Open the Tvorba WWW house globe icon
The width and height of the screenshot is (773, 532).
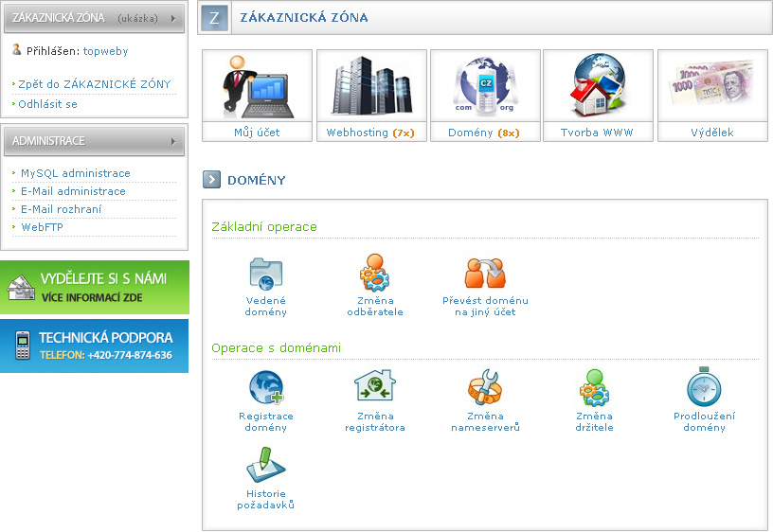(599, 85)
